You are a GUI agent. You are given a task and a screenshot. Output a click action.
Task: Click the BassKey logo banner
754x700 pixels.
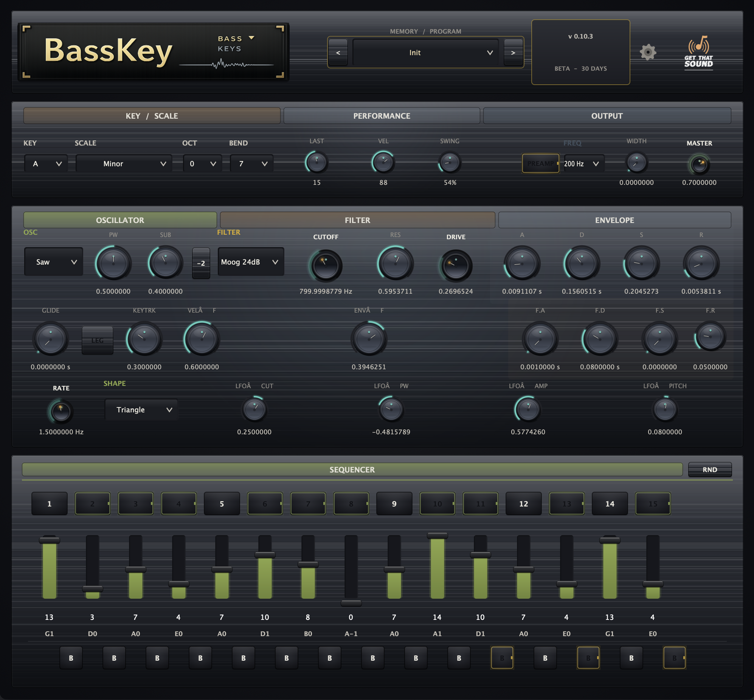[154, 52]
